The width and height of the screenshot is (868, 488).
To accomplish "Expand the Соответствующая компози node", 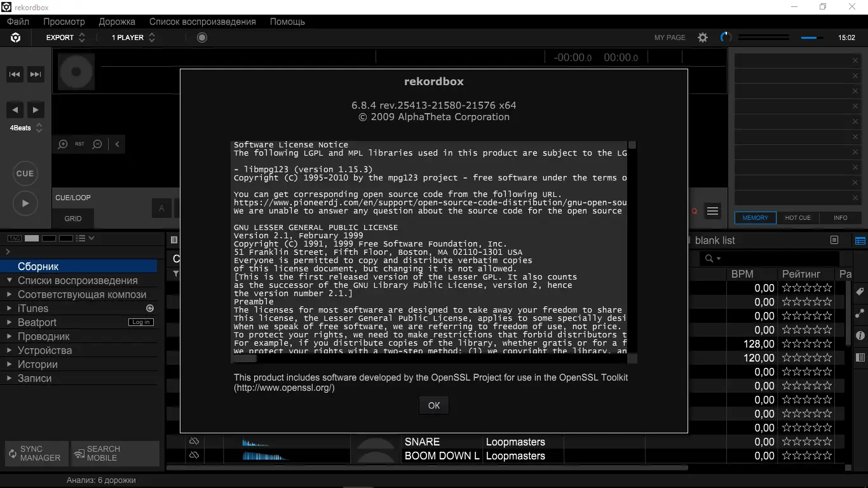I will coord(10,294).
